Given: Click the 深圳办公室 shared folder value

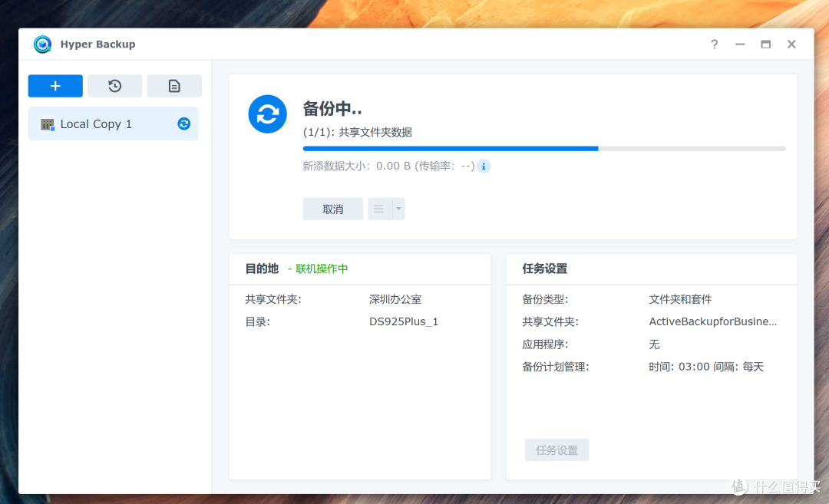Looking at the screenshot, I should pos(395,299).
